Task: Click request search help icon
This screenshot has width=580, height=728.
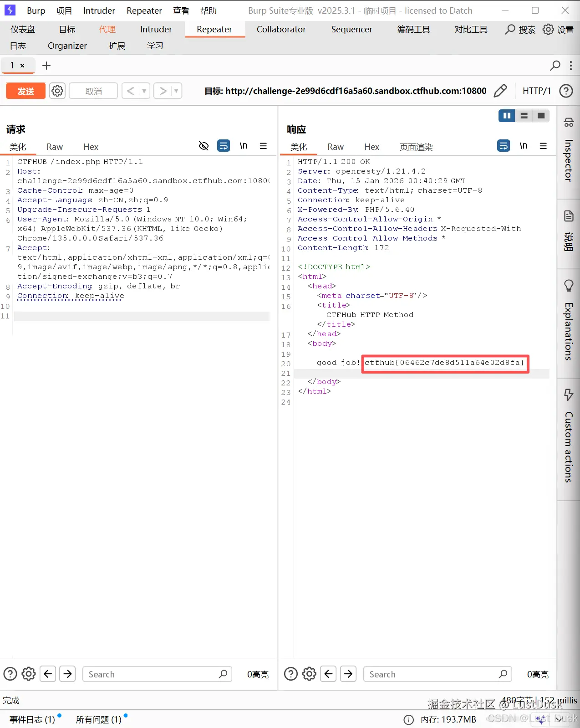Action: pos(10,673)
